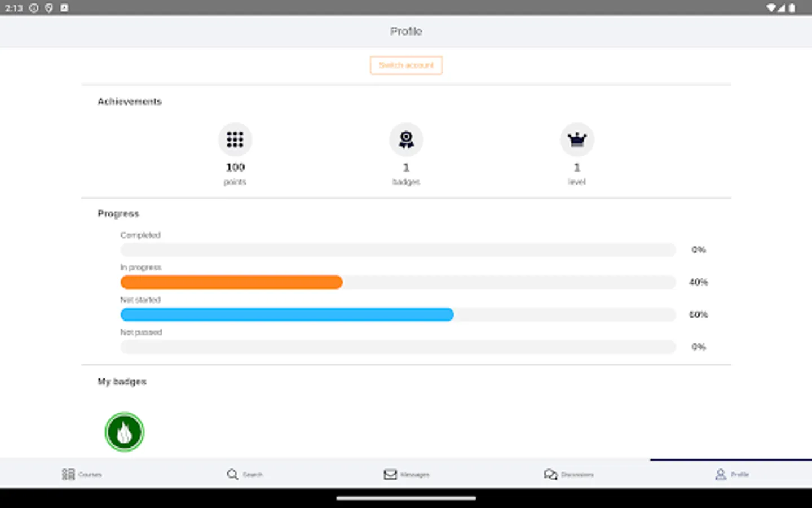The image size is (812, 508).
Task: Click the Not started label
Action: coord(140,300)
